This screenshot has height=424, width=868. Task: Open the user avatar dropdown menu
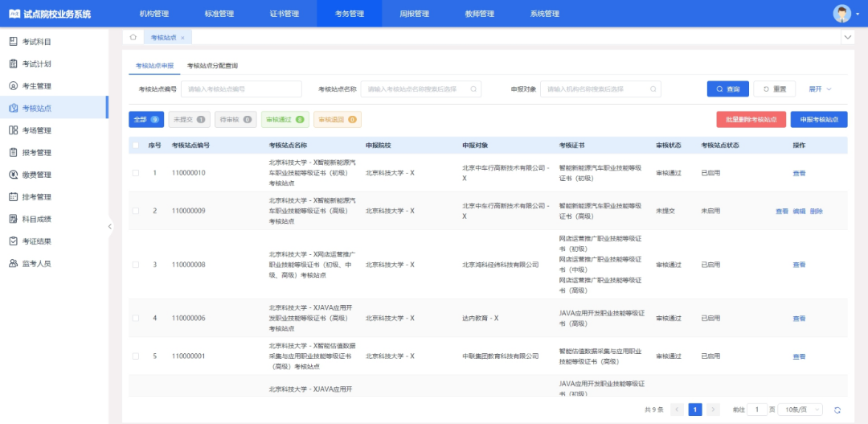842,14
